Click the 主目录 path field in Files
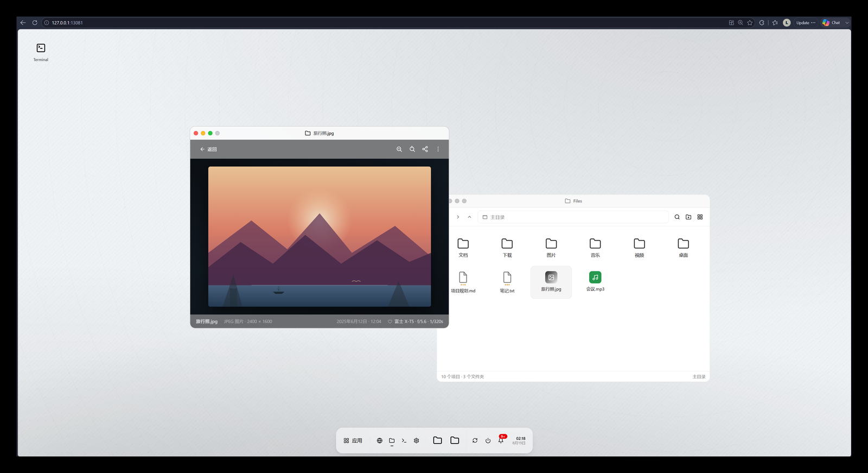The width and height of the screenshot is (868, 473). (x=573, y=217)
